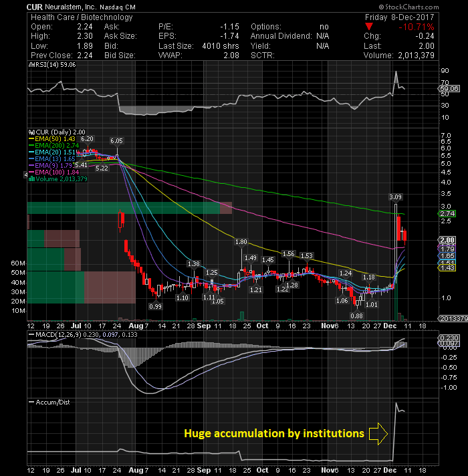Click the RSI(14) indicator icon
The width and height of the screenshot is (468, 476).
pos(31,65)
